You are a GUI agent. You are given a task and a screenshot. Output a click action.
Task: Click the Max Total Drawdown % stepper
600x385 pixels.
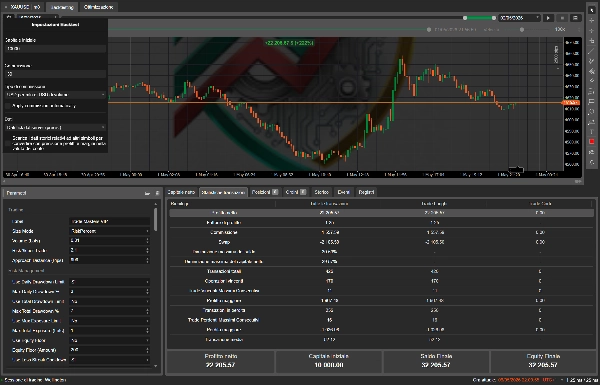tap(147, 311)
